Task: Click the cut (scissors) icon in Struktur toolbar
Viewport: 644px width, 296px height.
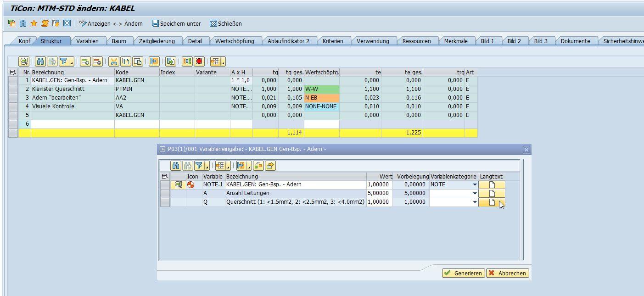Action: [x=114, y=61]
